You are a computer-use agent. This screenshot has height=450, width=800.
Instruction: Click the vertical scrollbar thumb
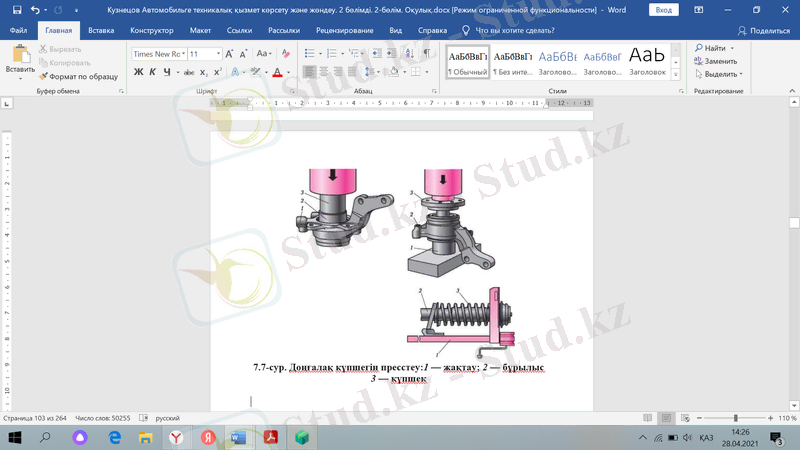pyautogui.click(x=794, y=223)
